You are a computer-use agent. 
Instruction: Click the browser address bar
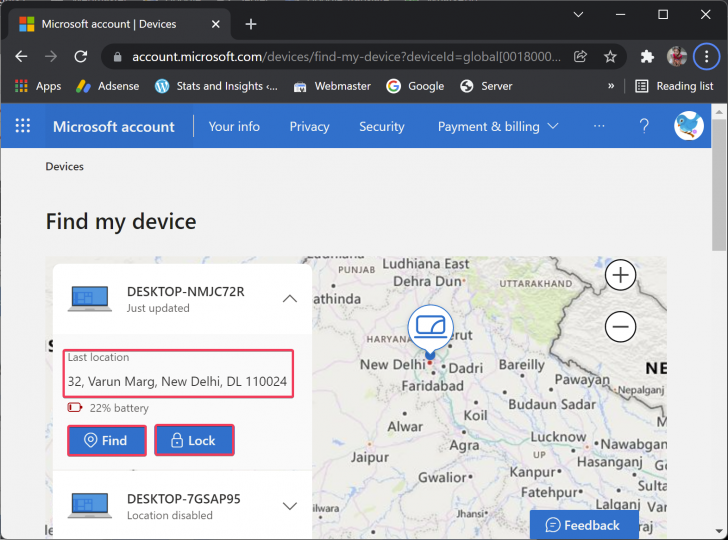pos(340,57)
